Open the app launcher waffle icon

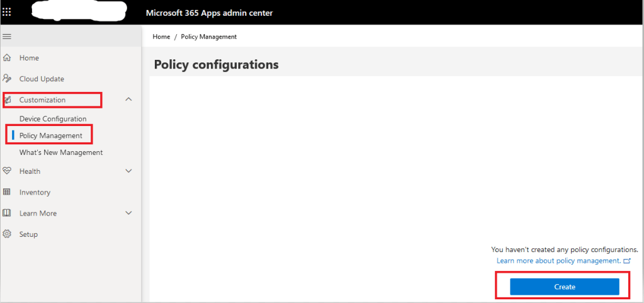pos(7,12)
